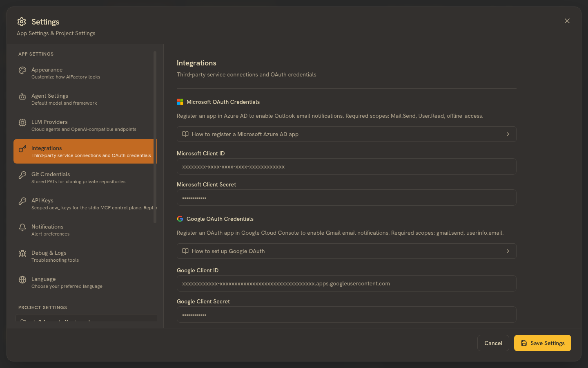
Task: Click the App Settings & Project Settings subtitle
Action: (x=56, y=33)
